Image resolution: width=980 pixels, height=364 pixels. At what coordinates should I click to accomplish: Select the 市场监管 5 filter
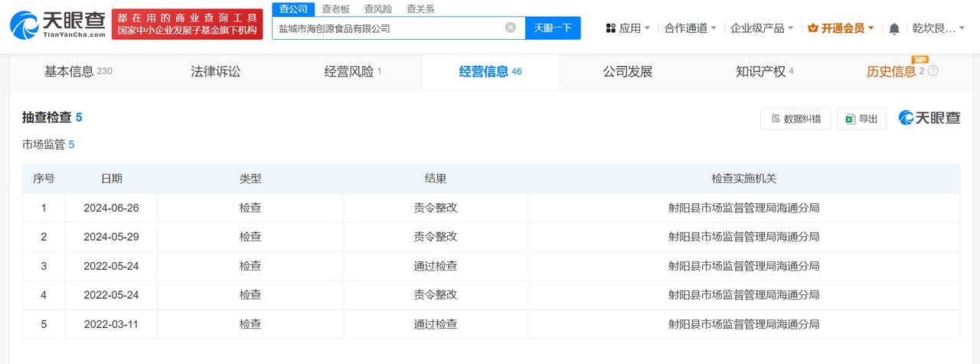(48, 144)
